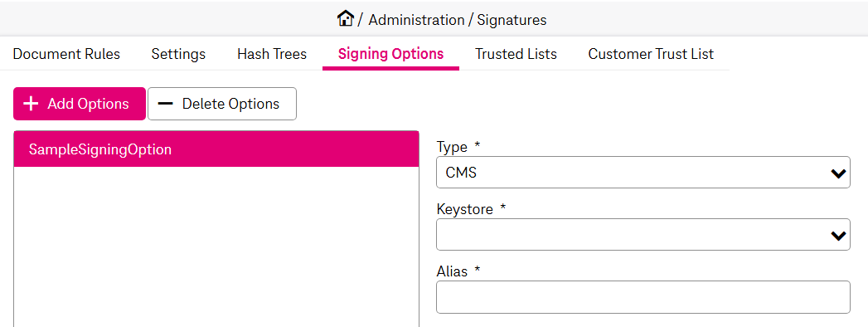Switch to the Trusted Lists tab

tap(516, 54)
